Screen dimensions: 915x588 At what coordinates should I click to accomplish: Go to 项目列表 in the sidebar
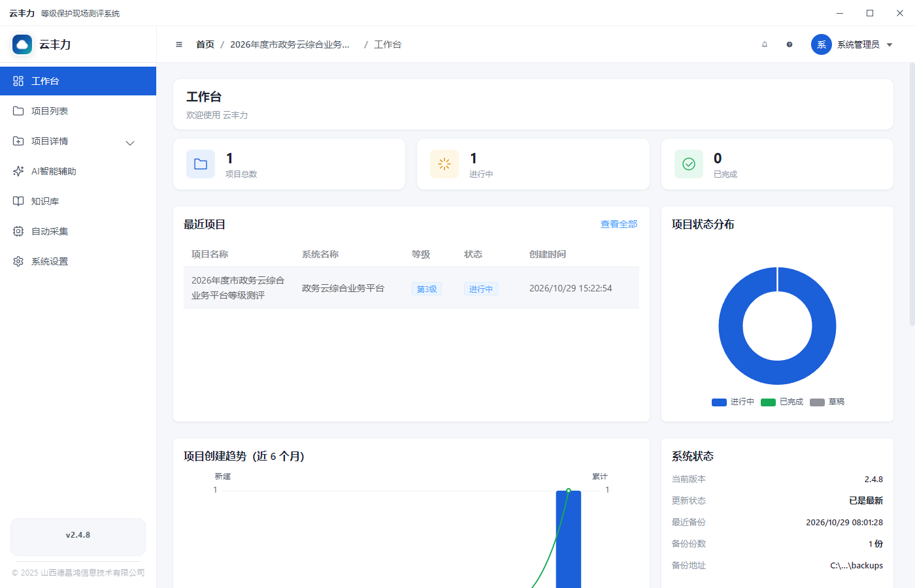78,111
